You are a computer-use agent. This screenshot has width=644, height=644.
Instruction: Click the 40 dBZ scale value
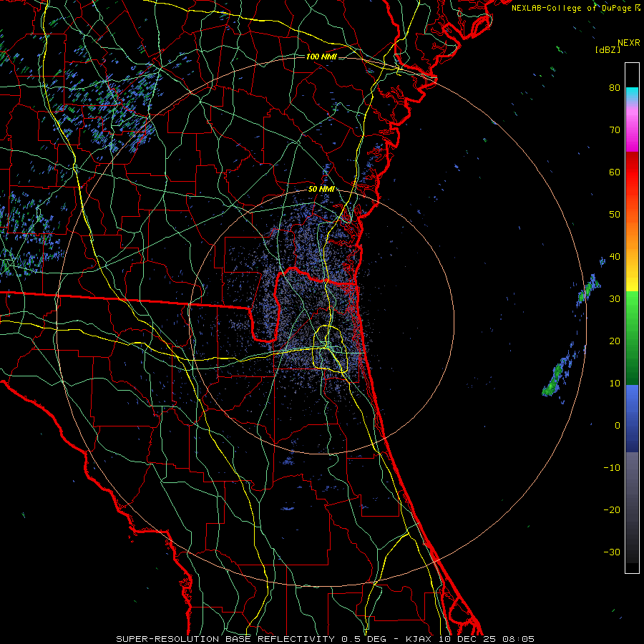(615, 257)
